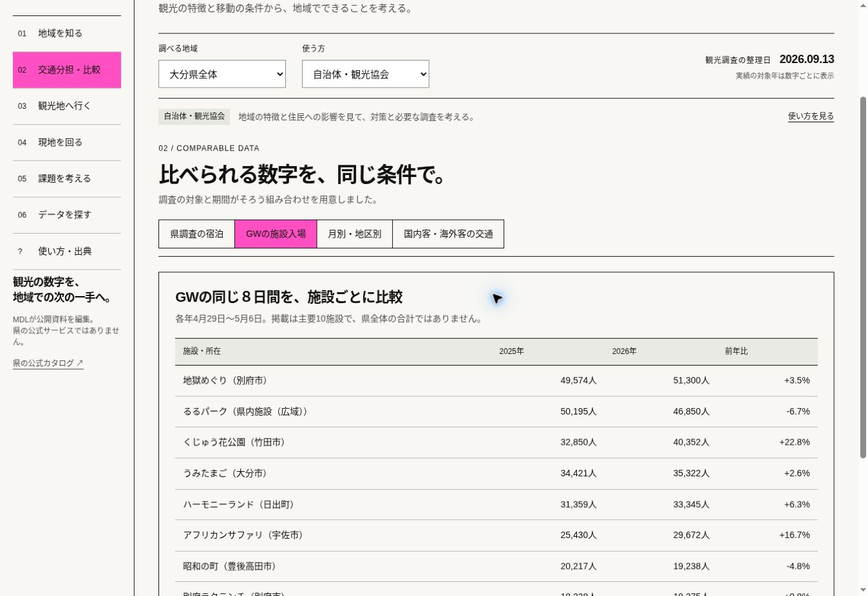Image resolution: width=868 pixels, height=596 pixels.
Task: Open the 調べる地域 region dropdown
Action: click(222, 74)
